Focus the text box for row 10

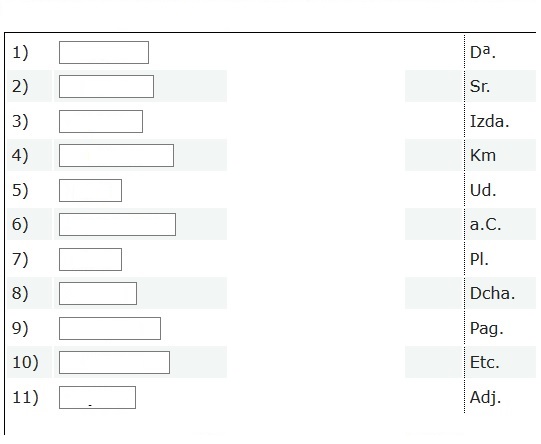(x=114, y=363)
